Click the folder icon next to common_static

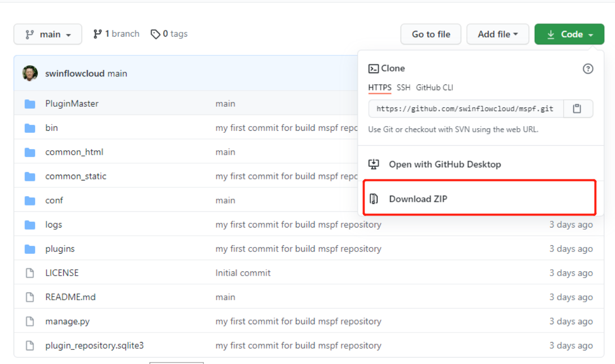30,177
